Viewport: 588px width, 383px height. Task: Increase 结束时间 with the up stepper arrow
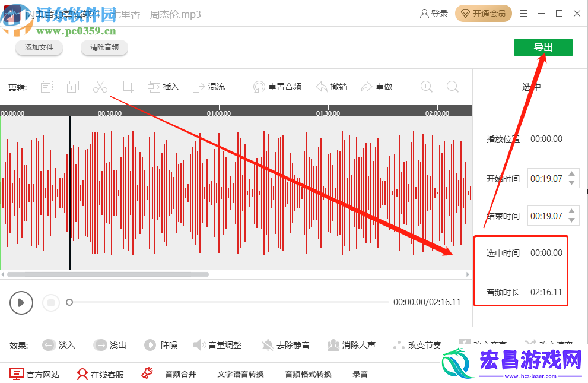coord(571,211)
